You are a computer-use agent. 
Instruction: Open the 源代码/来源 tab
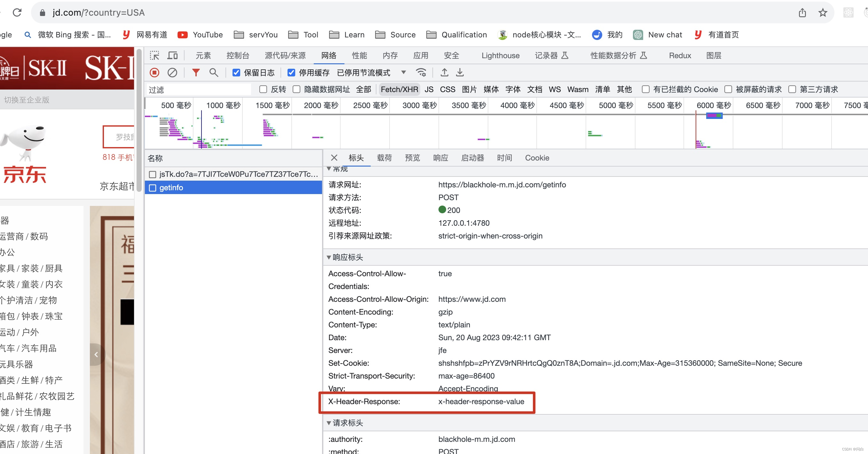pos(285,55)
